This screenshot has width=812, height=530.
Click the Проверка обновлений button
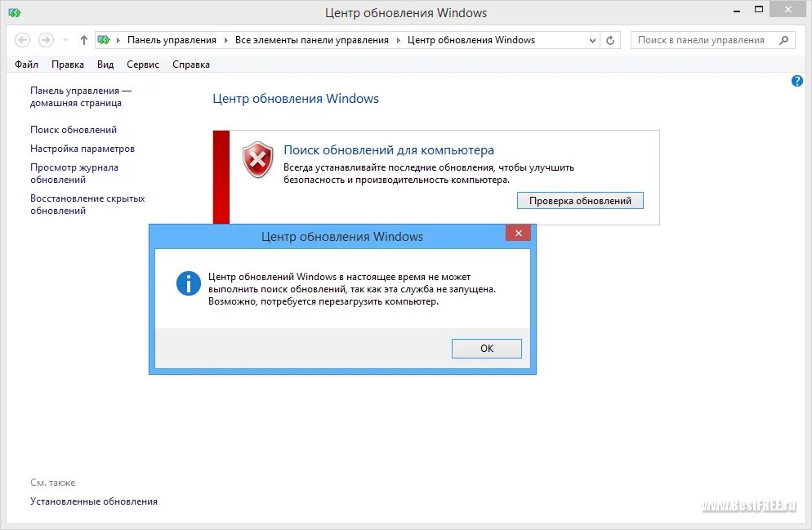[580, 201]
